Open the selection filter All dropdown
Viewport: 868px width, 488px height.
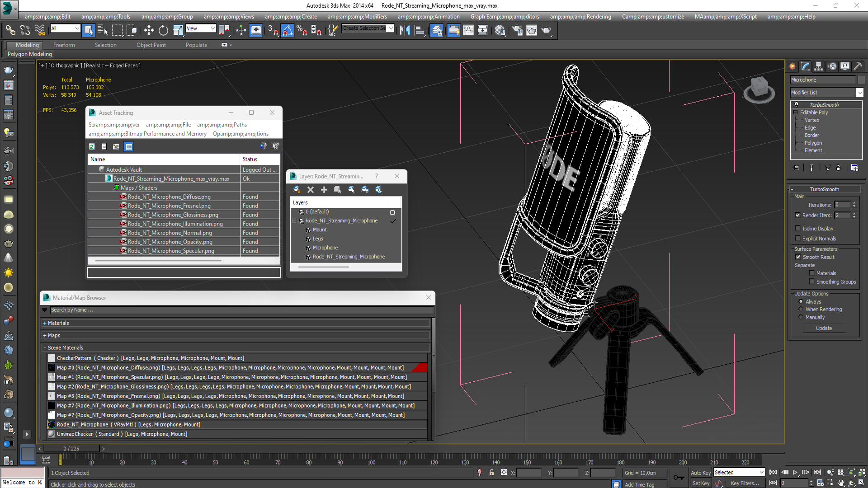pos(65,28)
